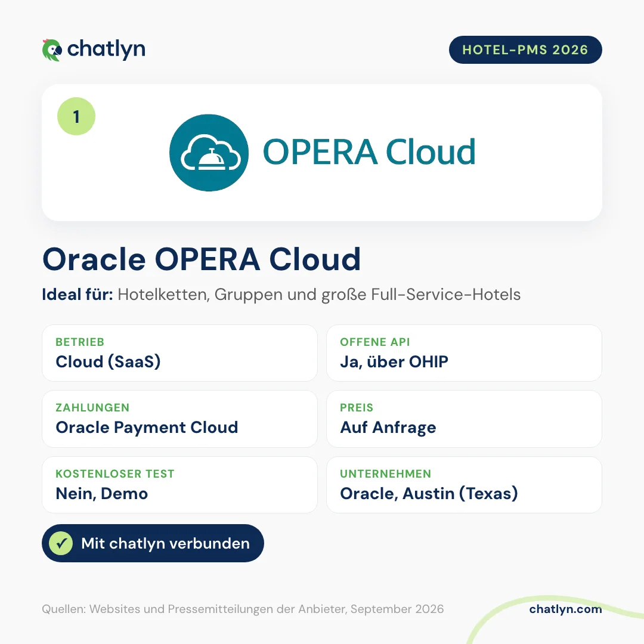The width and height of the screenshot is (644, 644).
Task: Click the OFFENE API label
Action: 375,342
